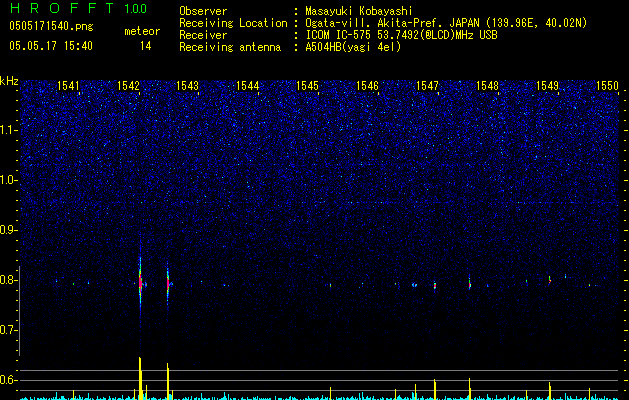
Task: Click the kHz axis unit label
Action: pos(9,81)
